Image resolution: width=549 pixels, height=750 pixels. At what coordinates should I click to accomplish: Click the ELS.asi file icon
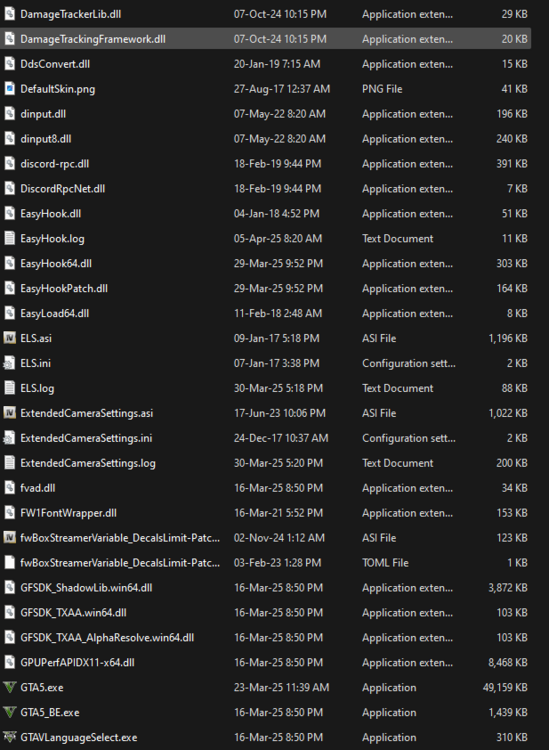(9, 338)
